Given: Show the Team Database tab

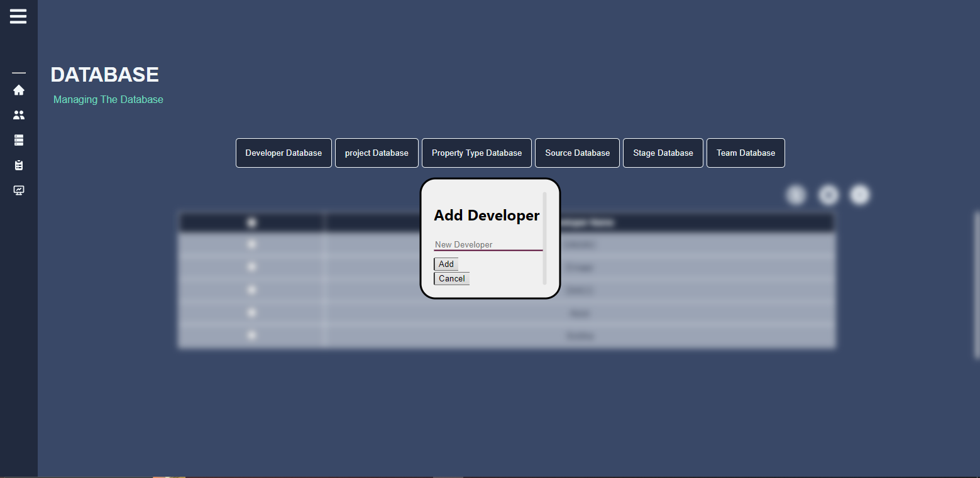Looking at the screenshot, I should (x=746, y=153).
